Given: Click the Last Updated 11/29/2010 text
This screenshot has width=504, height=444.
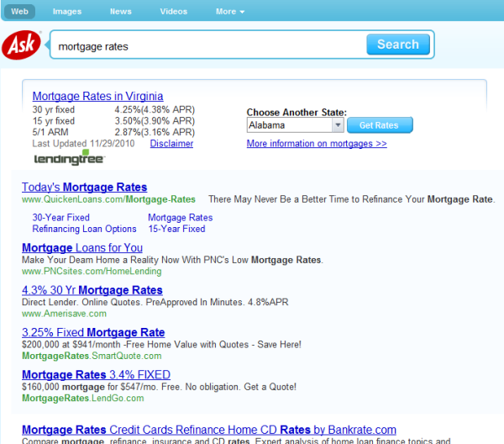Looking at the screenshot, I should point(83,144).
